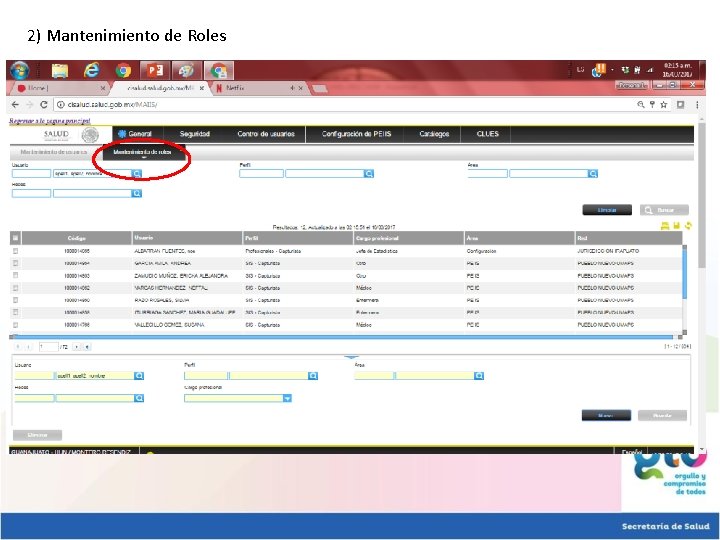Screen dimensions: 720x540
Task: Open the CLUES menu
Action: coord(487,134)
